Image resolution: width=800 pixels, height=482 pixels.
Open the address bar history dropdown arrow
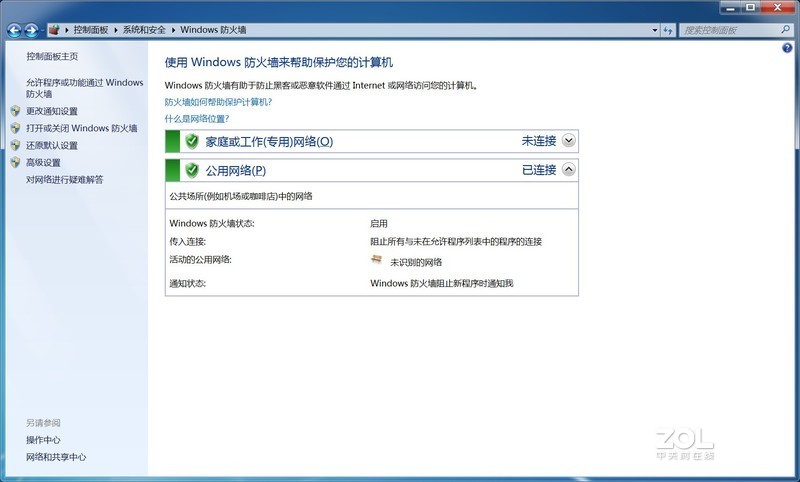tap(655, 30)
